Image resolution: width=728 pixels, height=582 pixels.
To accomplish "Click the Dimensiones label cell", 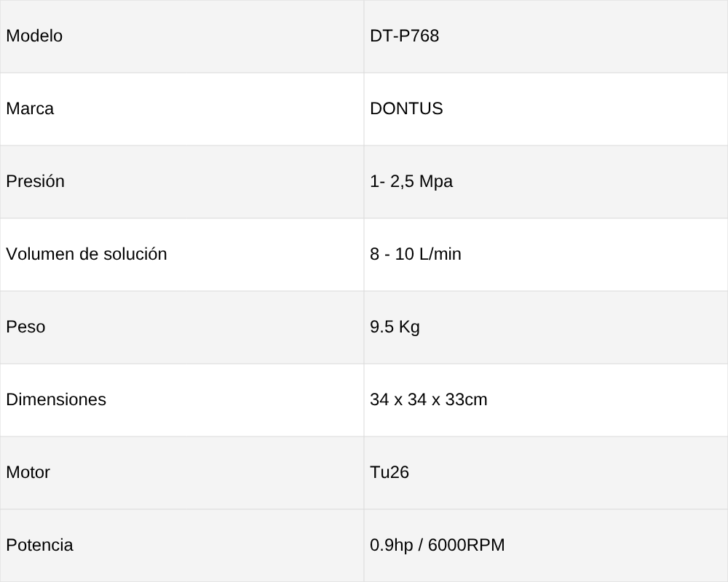I will pyautogui.click(x=182, y=400).
